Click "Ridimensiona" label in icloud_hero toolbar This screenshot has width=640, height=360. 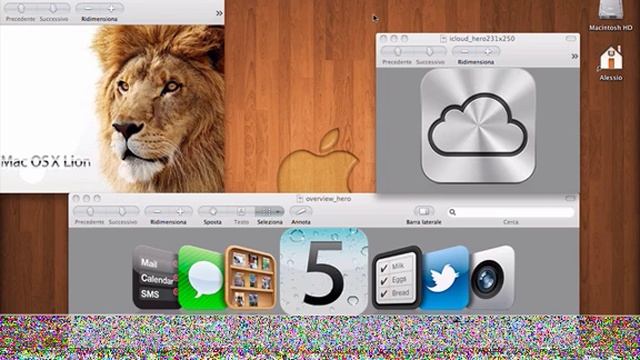(476, 62)
